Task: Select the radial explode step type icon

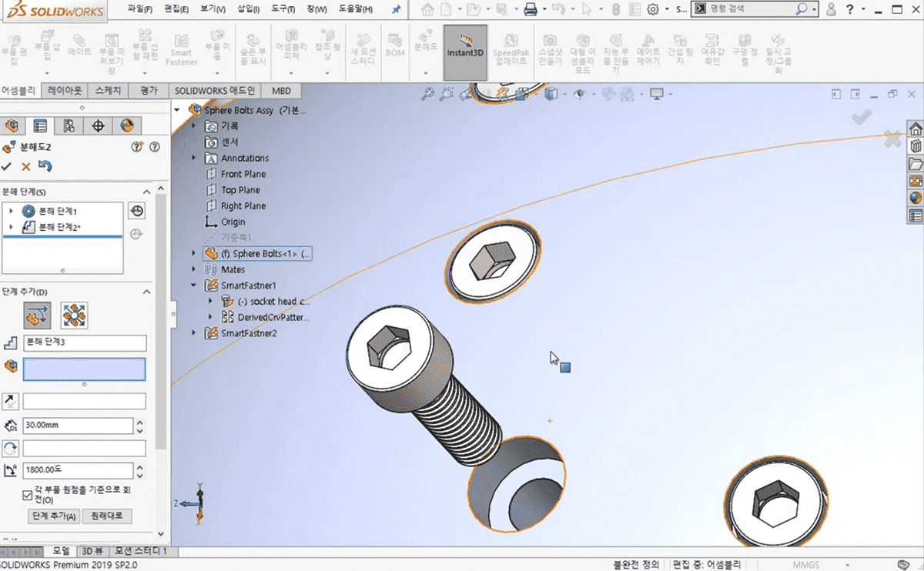Action: click(x=74, y=315)
